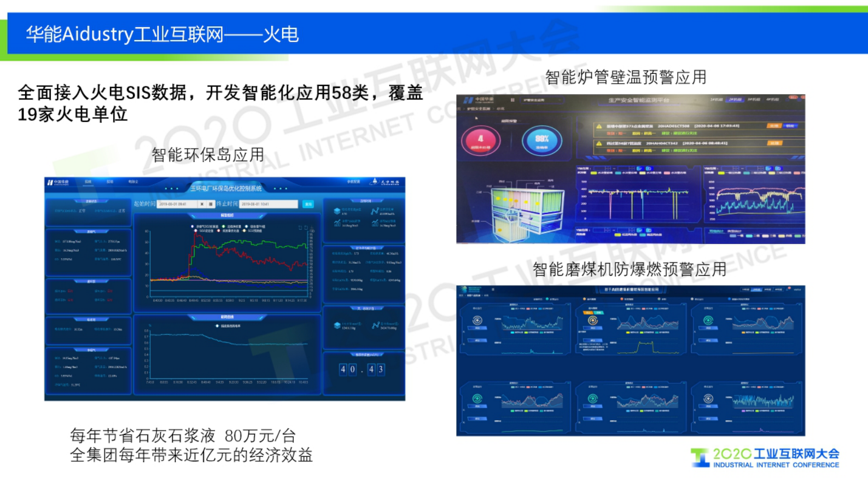The height and width of the screenshot is (488, 868).
Task: Click the teal tag beside the orange confirm tag
Action: click(598, 312)
